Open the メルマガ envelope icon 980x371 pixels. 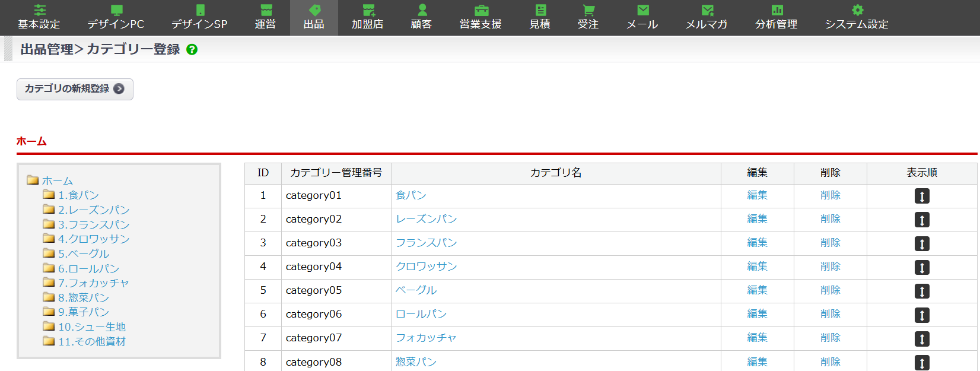(707, 10)
